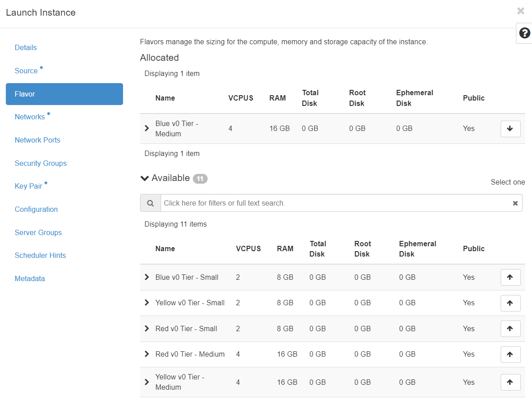Select the Flavor step
The height and width of the screenshot is (400, 532).
[64, 94]
